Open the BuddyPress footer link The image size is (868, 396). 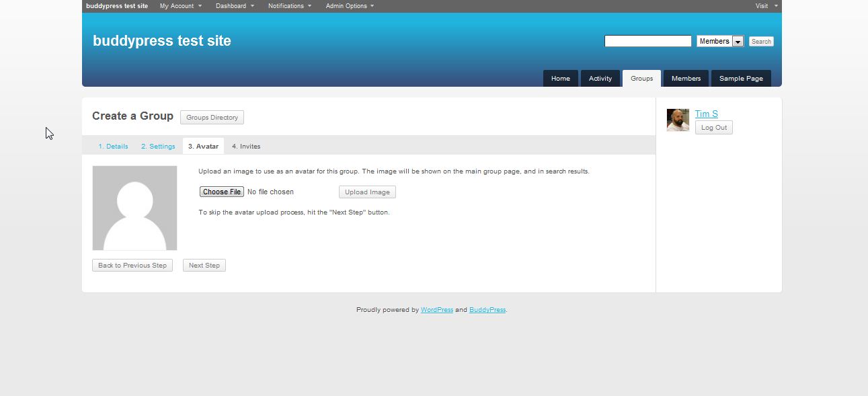(x=487, y=310)
